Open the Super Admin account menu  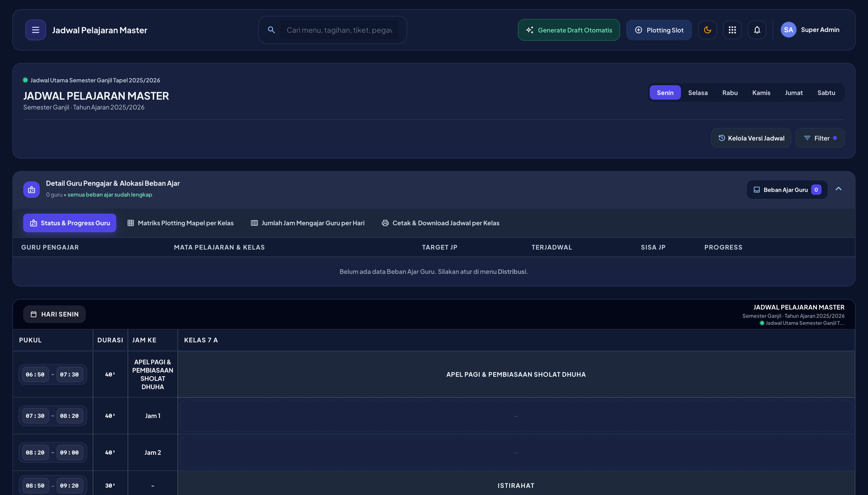click(810, 30)
